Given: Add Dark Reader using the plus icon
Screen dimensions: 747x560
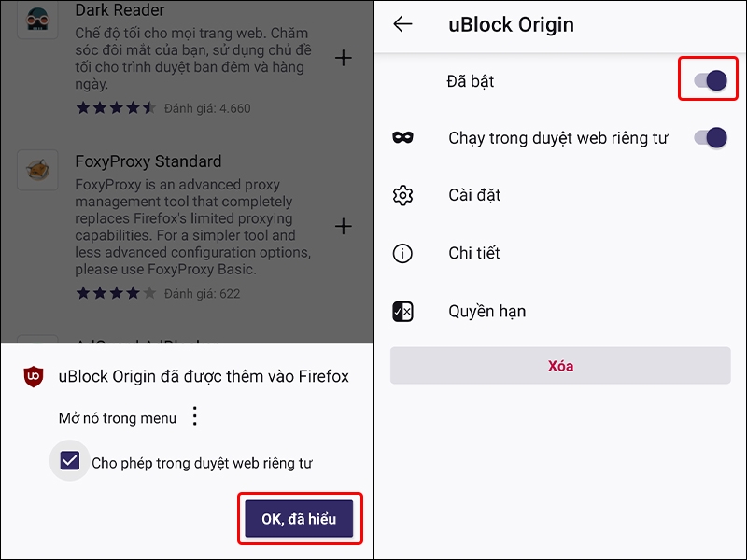Looking at the screenshot, I should 345,57.
